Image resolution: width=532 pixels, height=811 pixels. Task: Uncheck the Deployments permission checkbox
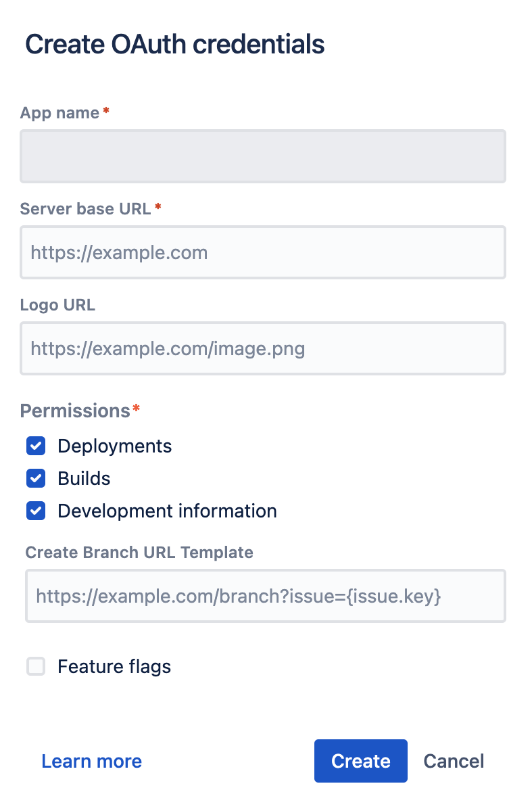tap(36, 446)
